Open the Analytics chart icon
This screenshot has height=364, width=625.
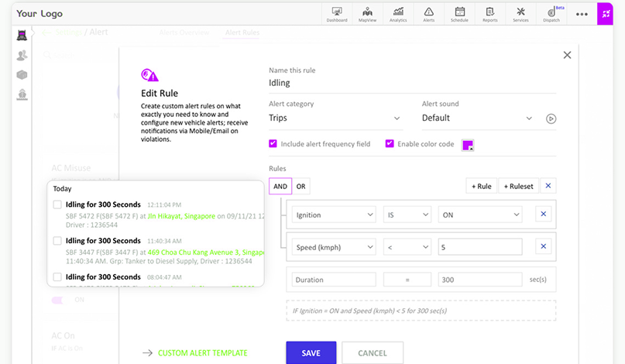(x=398, y=13)
